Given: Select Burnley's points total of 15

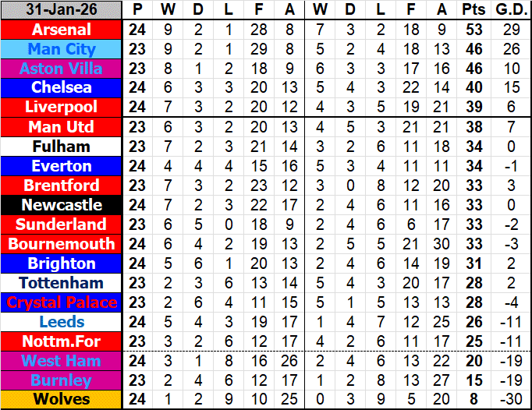Looking at the screenshot, I should click(x=472, y=380).
